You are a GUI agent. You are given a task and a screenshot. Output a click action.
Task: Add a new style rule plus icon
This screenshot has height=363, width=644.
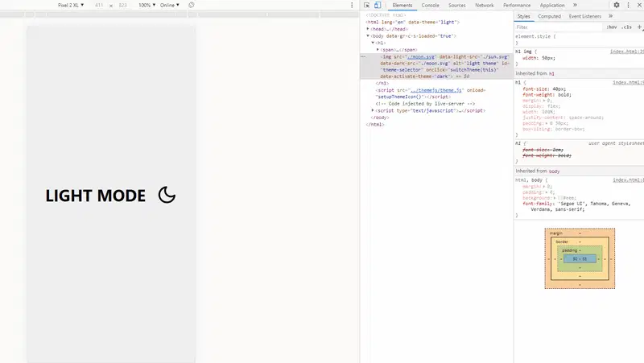[639, 27]
